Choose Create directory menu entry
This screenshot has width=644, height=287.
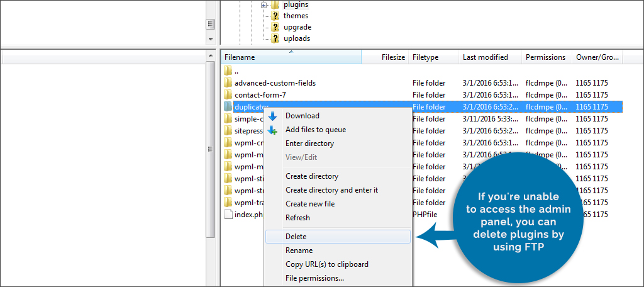(x=338, y=176)
